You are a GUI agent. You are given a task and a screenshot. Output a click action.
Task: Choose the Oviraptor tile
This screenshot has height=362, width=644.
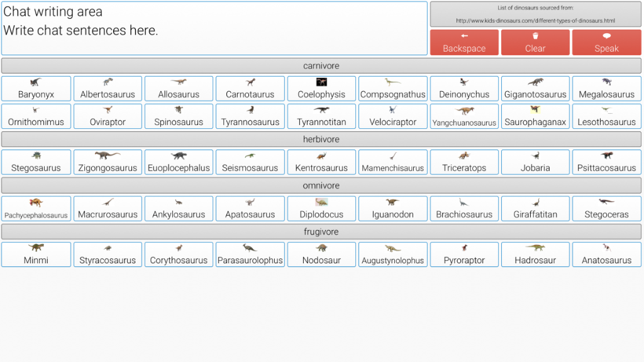coord(108,116)
